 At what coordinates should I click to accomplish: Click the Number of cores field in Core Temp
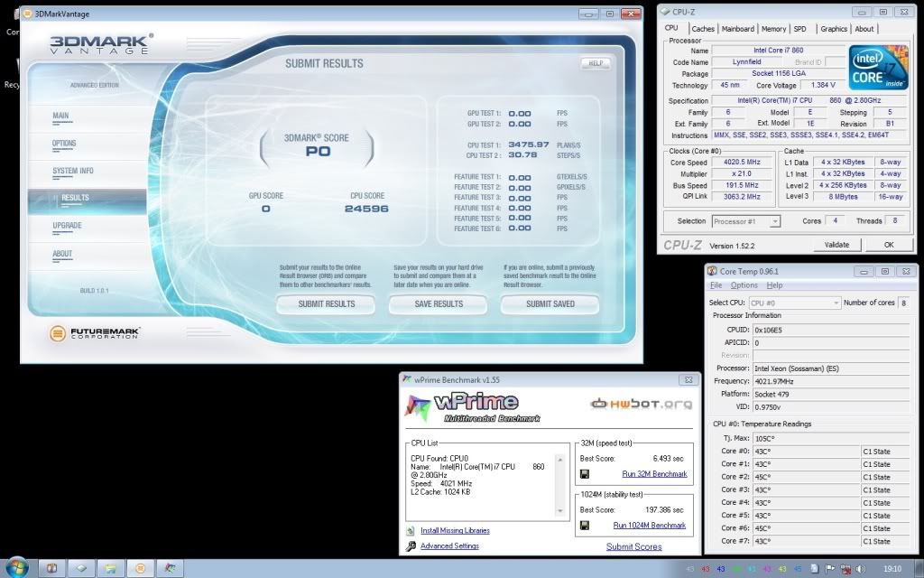[903, 303]
